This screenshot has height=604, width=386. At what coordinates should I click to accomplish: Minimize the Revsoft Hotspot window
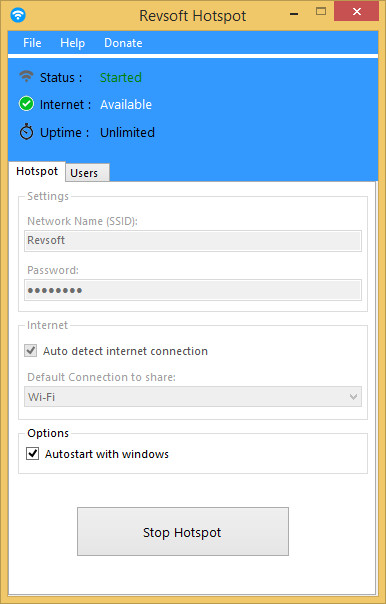pos(294,12)
